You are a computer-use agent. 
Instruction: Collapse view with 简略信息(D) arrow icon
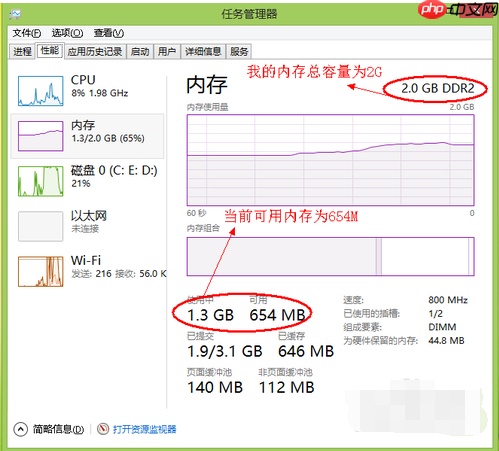(x=21, y=429)
